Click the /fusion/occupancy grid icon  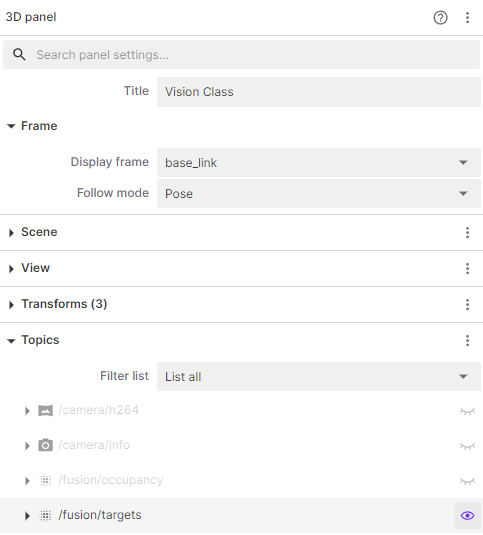tap(45, 480)
